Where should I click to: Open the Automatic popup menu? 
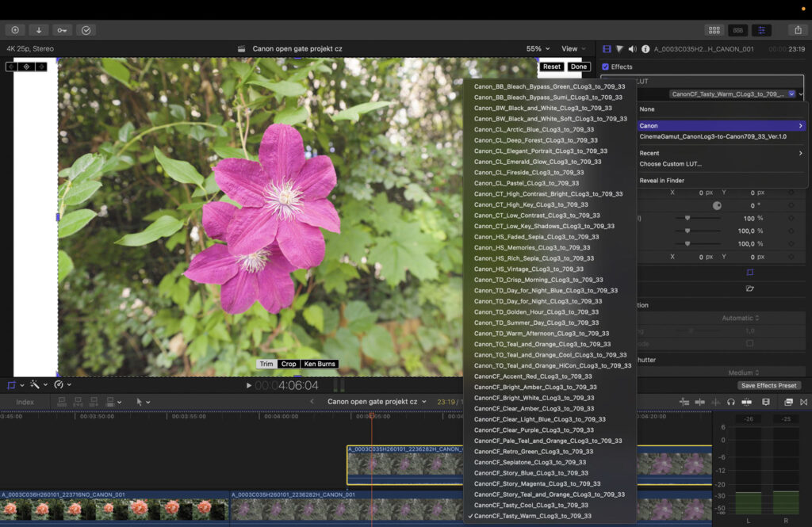(741, 318)
